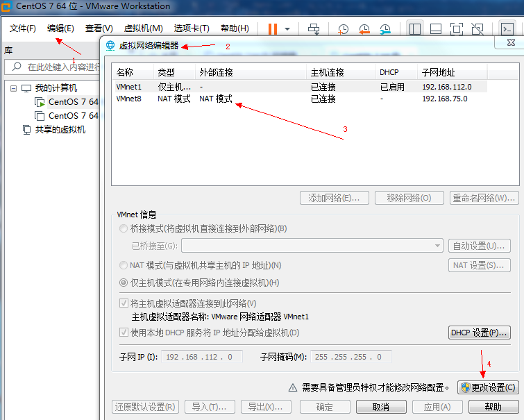Revert to snapshot using the clock-arrow icon
This screenshot has height=420, width=524.
pos(364,29)
